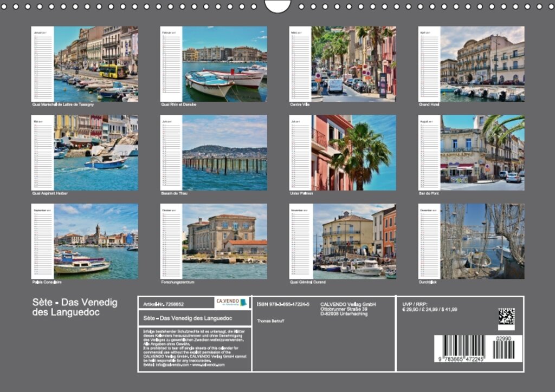Select the Grand Hotel photo
The image size is (555, 392).
pyautogui.click(x=482, y=64)
